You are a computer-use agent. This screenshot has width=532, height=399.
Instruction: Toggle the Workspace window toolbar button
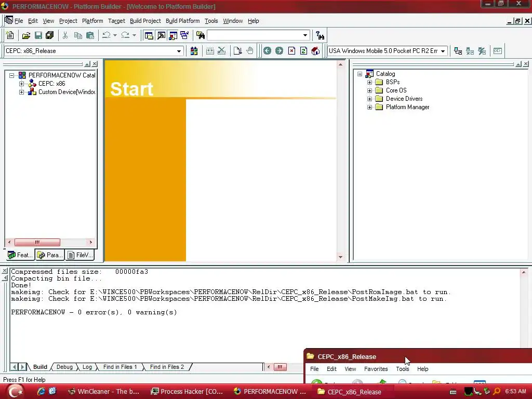point(149,35)
